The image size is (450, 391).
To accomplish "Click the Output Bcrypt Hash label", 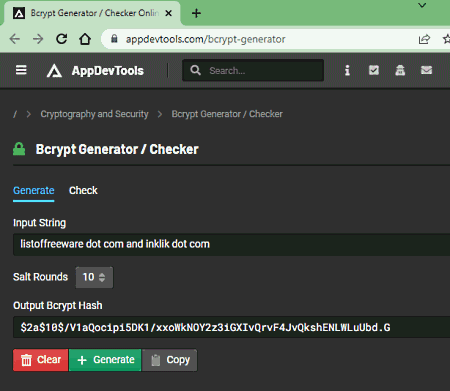I will [x=58, y=306].
